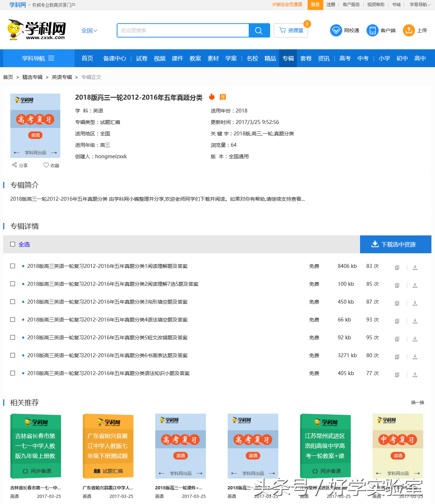Preview the 分类4语法填空题 file
Viewport: 435px width, 504px height.
[397, 321]
